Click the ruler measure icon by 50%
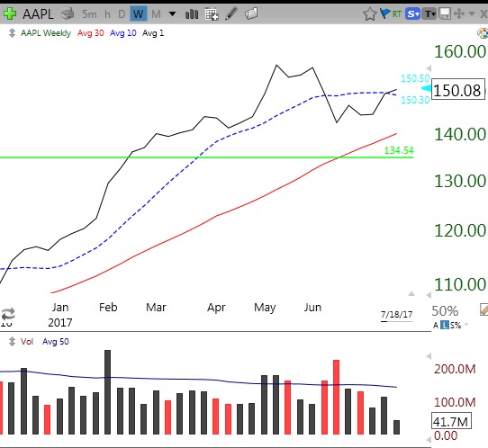 (483, 309)
